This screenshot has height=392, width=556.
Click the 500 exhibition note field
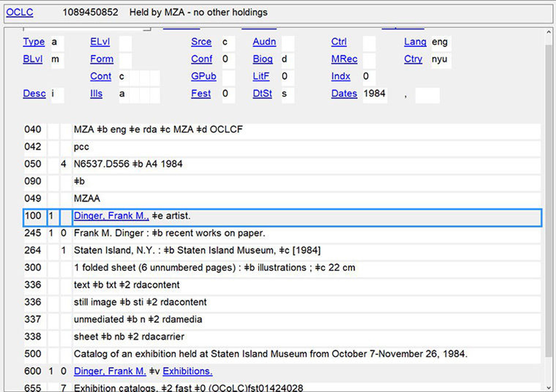(270, 354)
